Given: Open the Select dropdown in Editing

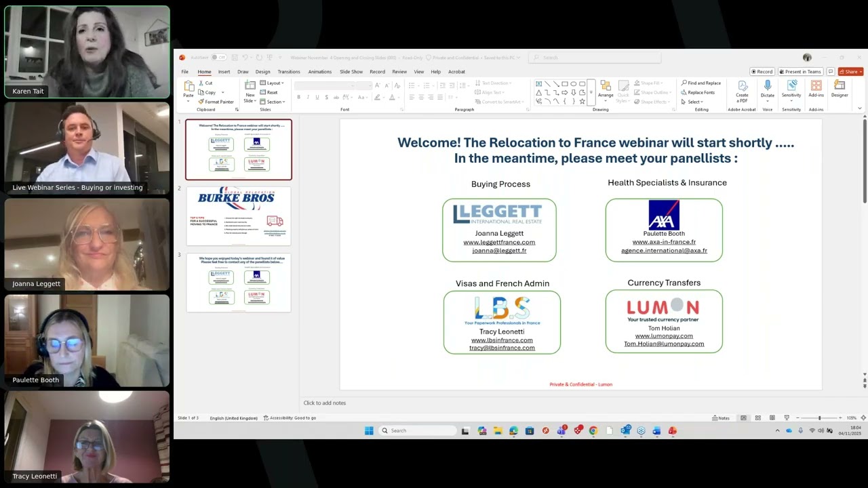Looking at the screenshot, I should 692,102.
